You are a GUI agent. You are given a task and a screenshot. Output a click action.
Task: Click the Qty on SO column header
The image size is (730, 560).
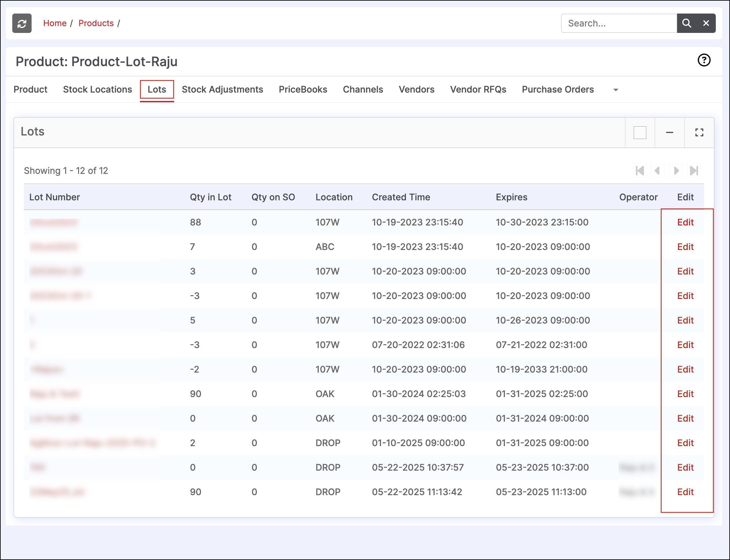273,197
